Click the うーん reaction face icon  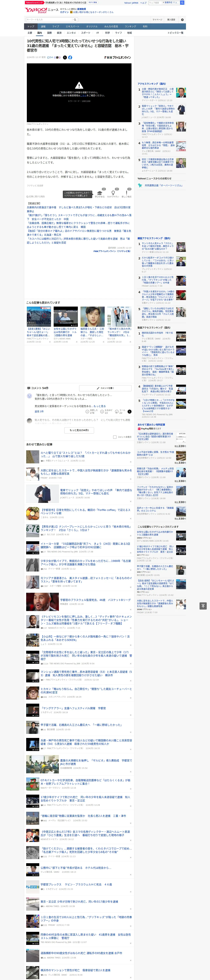click(117, 412)
